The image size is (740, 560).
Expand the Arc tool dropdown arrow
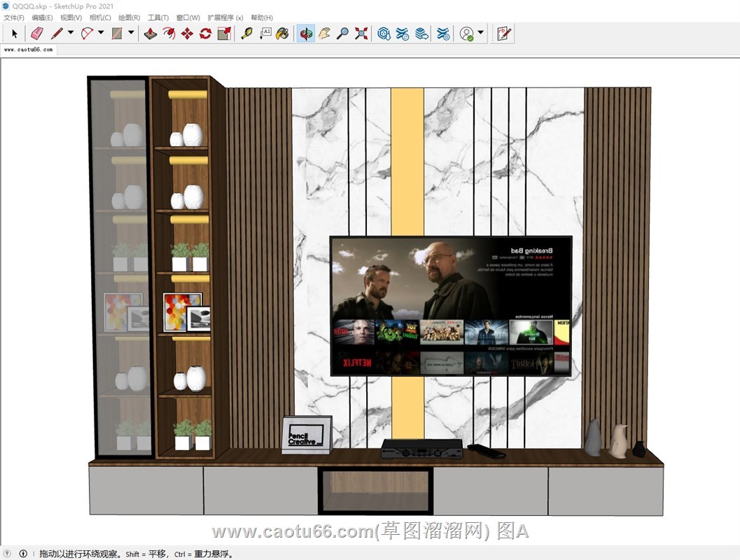pos(101,33)
